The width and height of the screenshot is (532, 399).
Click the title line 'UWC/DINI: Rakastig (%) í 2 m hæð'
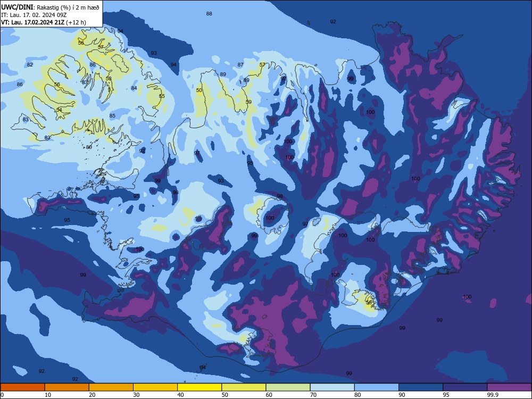(50, 7)
